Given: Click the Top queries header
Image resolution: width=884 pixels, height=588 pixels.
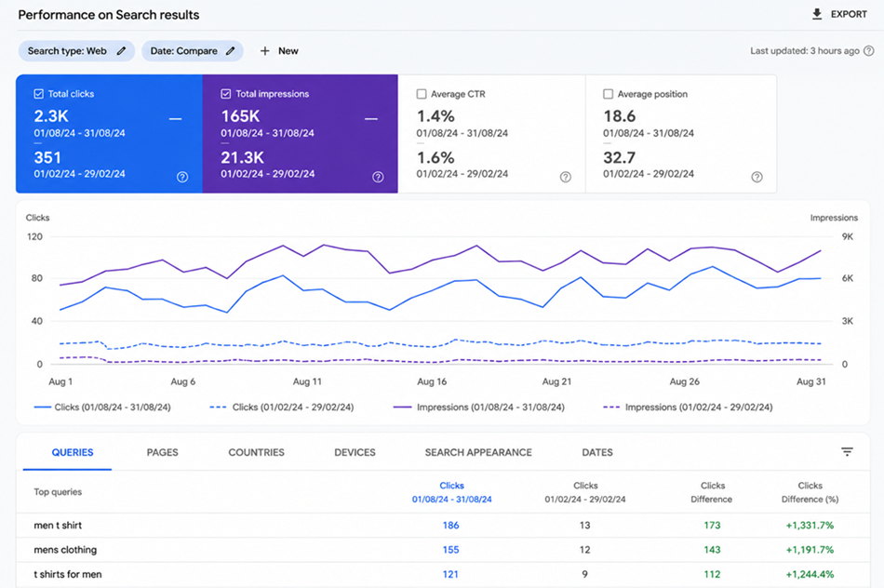Looking at the screenshot, I should point(58,492).
